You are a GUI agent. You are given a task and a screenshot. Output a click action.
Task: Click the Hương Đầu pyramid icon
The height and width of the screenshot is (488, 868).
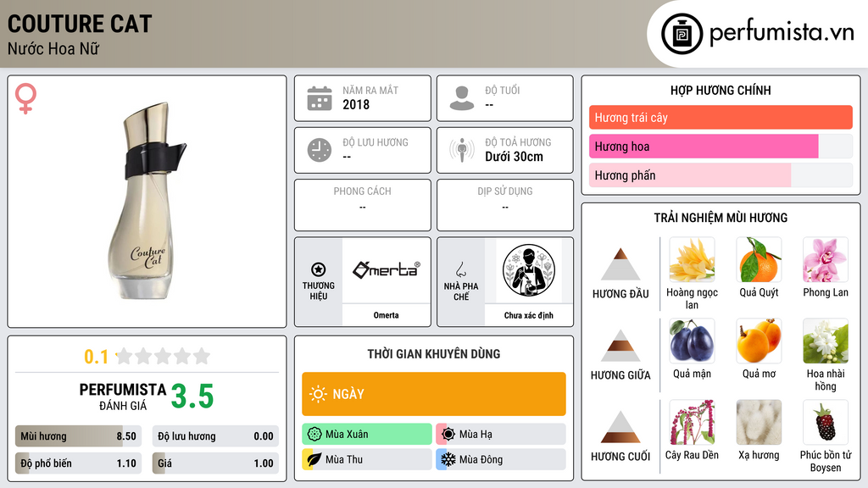pos(620,264)
